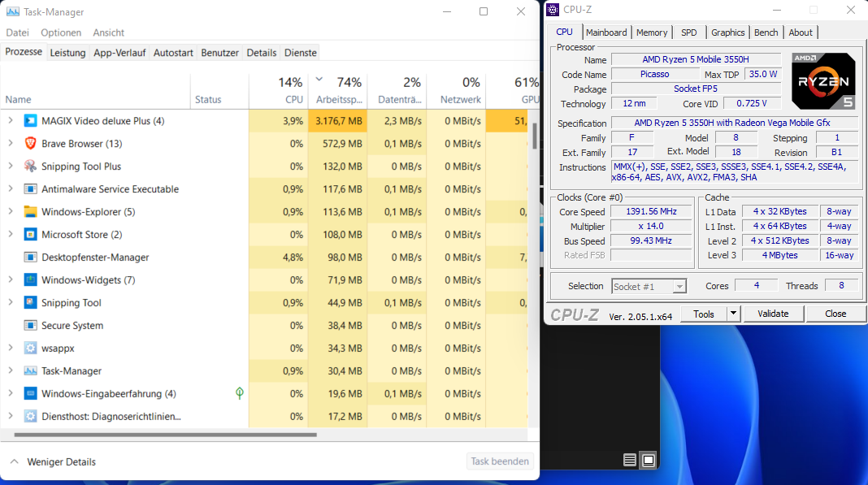
Task: Expand the Microsoft Store process group
Action: coord(10,234)
